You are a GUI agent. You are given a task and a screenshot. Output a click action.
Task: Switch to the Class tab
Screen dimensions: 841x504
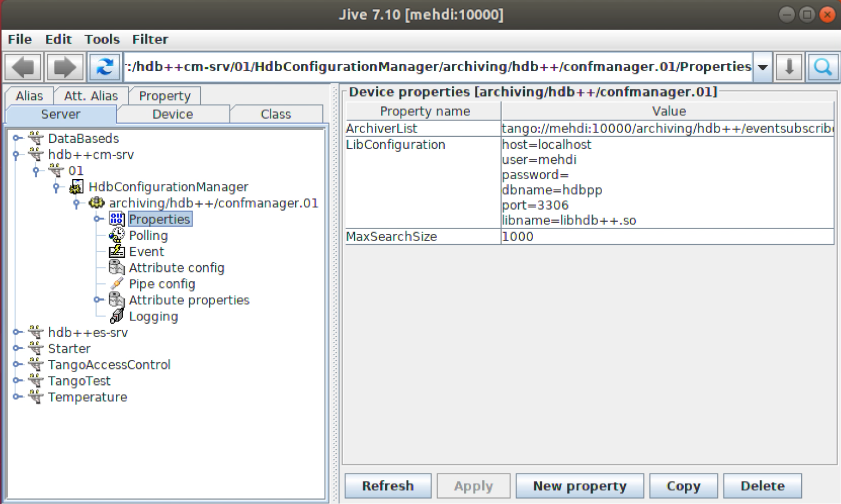275,114
